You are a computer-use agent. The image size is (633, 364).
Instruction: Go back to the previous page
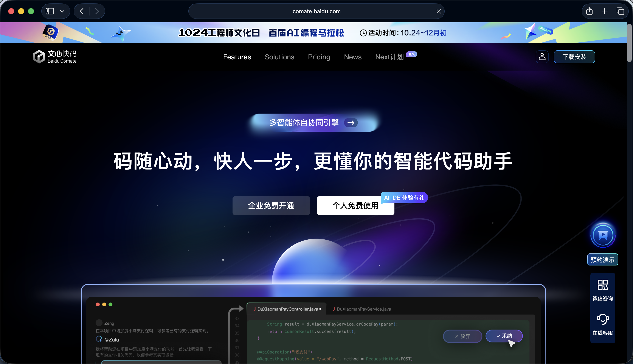pyautogui.click(x=82, y=11)
